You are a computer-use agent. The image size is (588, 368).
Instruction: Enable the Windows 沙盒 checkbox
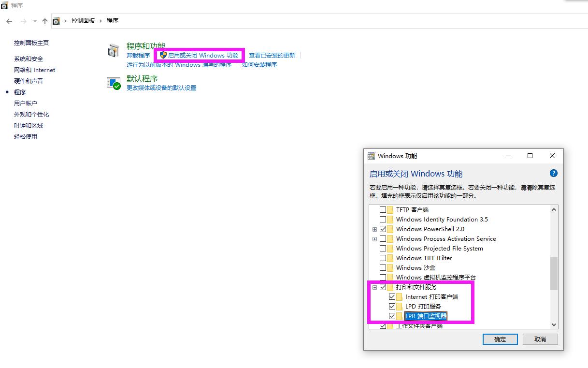(x=383, y=268)
